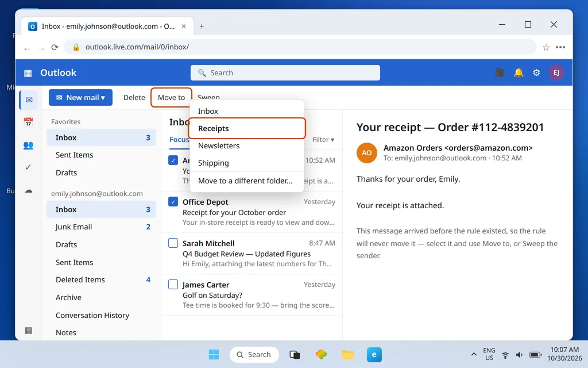Viewport: 588px width, 368px height.
Task: Open Task View on the taskbar
Action: tap(295, 354)
